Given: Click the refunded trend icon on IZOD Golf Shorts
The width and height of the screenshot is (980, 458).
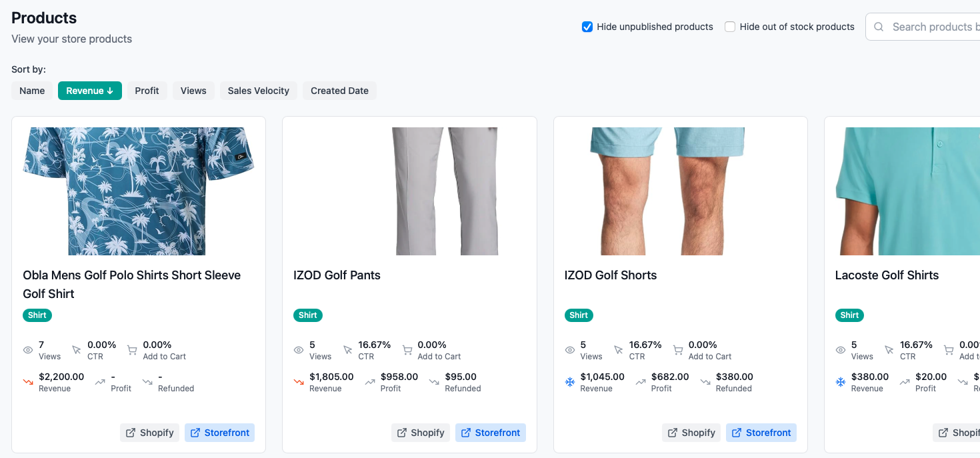Looking at the screenshot, I should tap(705, 381).
